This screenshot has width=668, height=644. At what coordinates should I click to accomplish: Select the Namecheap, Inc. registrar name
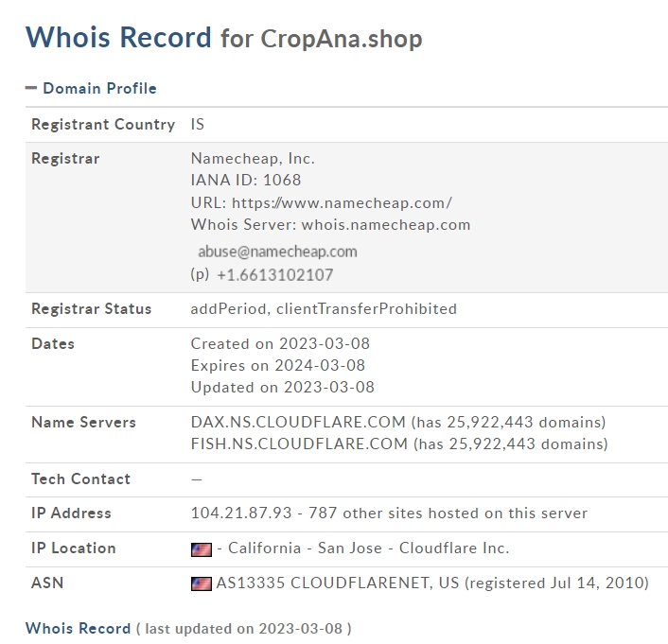(x=253, y=159)
